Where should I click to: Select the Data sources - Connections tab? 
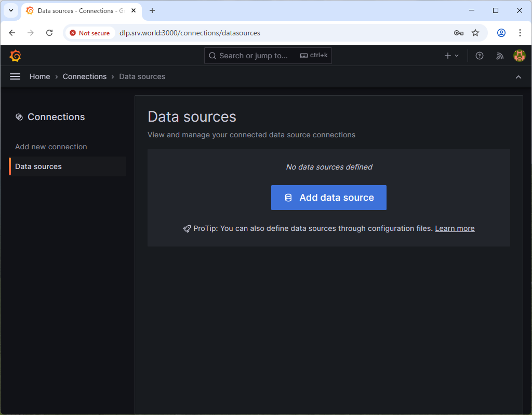[82, 11]
